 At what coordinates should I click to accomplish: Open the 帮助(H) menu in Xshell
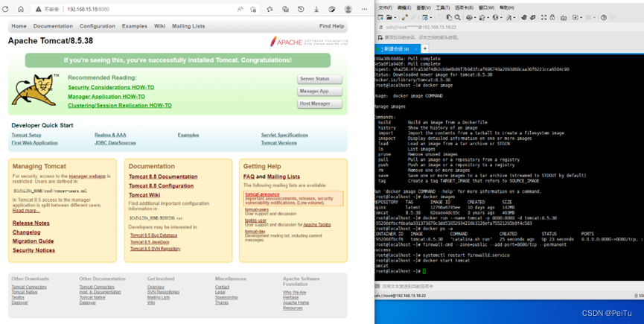(x=506, y=7)
